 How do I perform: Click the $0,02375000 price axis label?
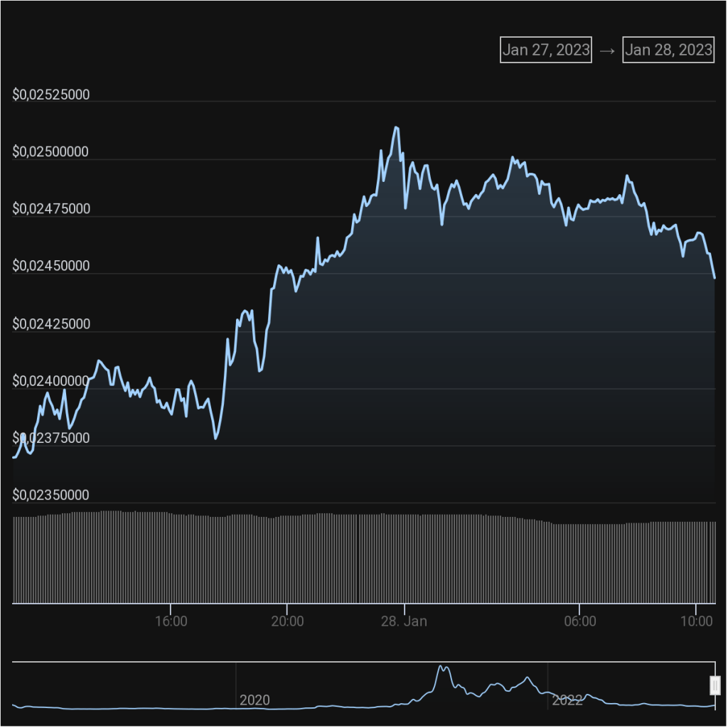point(51,438)
